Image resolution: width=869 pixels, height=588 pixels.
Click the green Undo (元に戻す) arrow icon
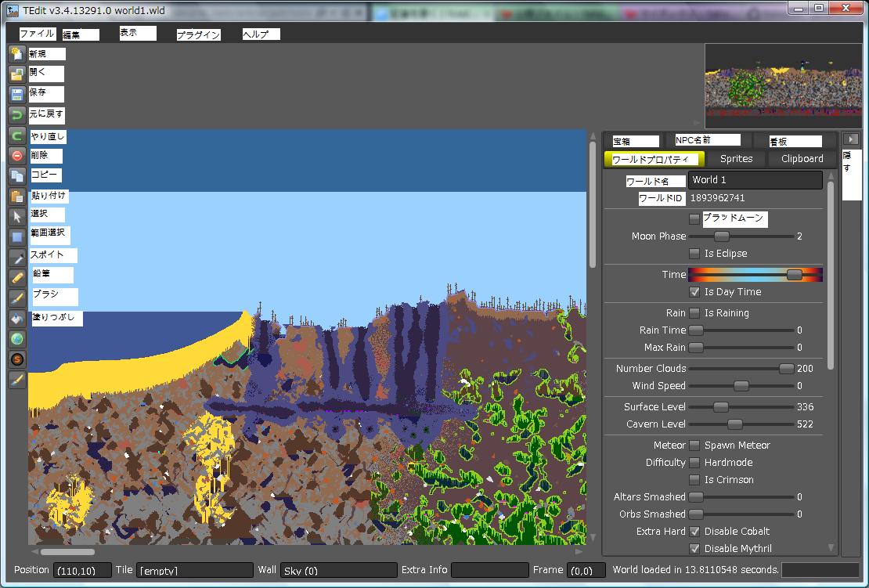click(16, 115)
